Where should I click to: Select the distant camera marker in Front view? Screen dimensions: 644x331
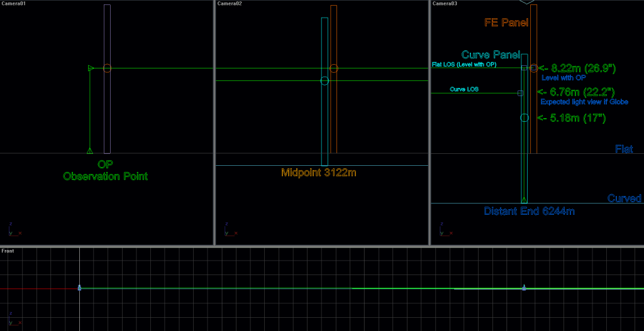524,288
